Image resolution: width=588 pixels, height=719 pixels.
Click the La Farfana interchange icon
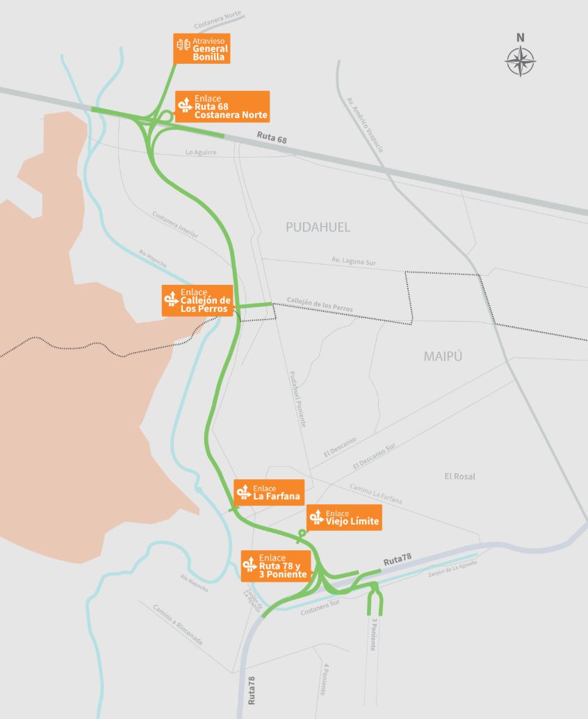click(243, 492)
